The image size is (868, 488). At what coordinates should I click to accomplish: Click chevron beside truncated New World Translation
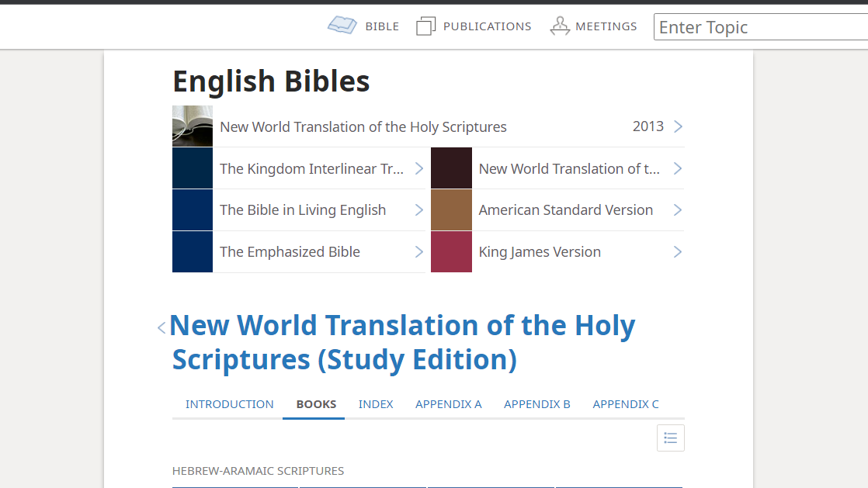(x=678, y=169)
